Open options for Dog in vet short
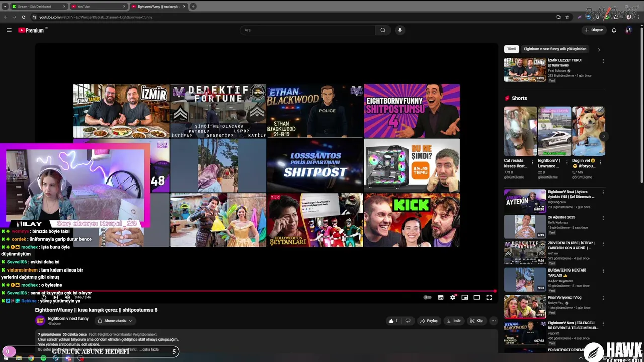Viewport: 644px width, 362px height. [600, 162]
